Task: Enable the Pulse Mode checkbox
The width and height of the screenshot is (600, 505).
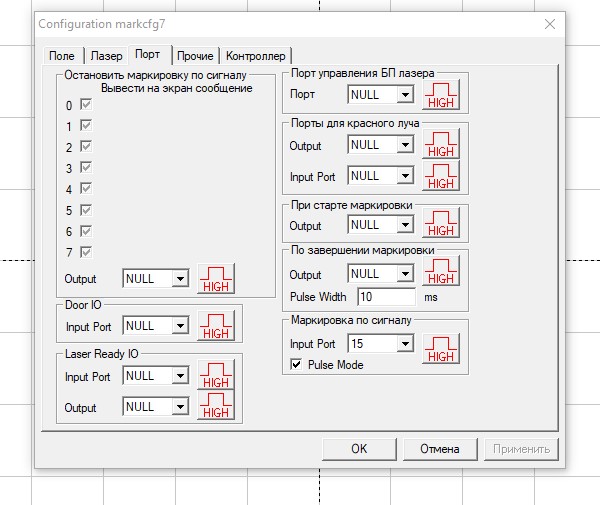Action: point(296,365)
